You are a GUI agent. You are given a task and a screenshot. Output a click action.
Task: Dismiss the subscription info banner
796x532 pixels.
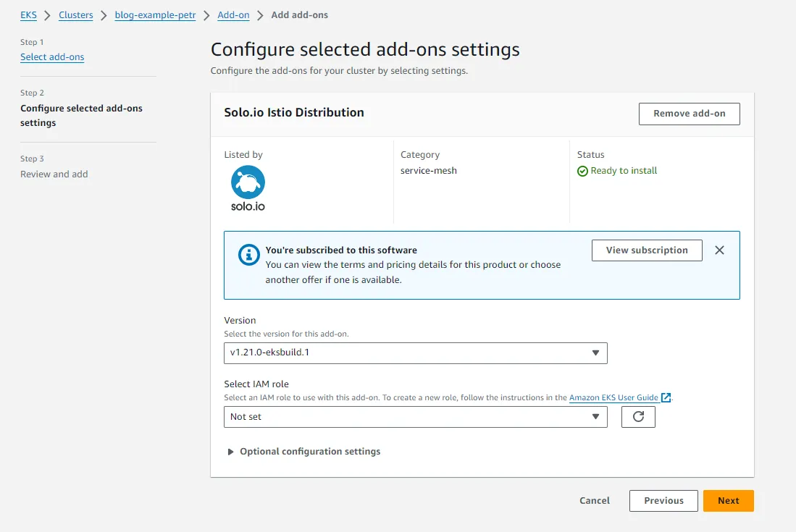pos(719,250)
